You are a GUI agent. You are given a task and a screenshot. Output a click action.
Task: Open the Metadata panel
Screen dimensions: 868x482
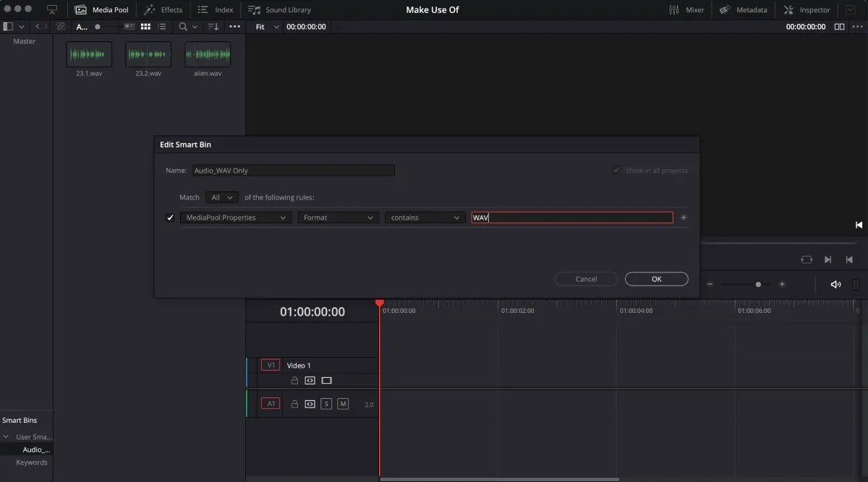pyautogui.click(x=744, y=9)
